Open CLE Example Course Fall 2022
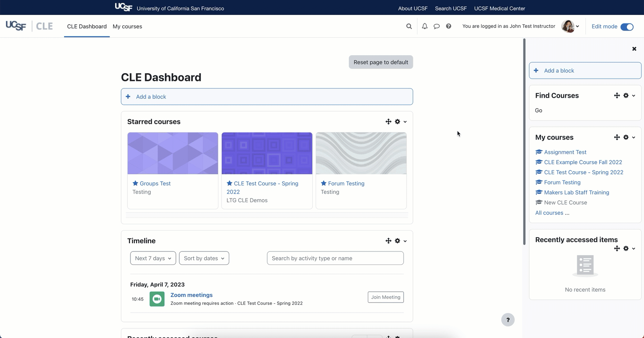The image size is (644, 338). 583,162
